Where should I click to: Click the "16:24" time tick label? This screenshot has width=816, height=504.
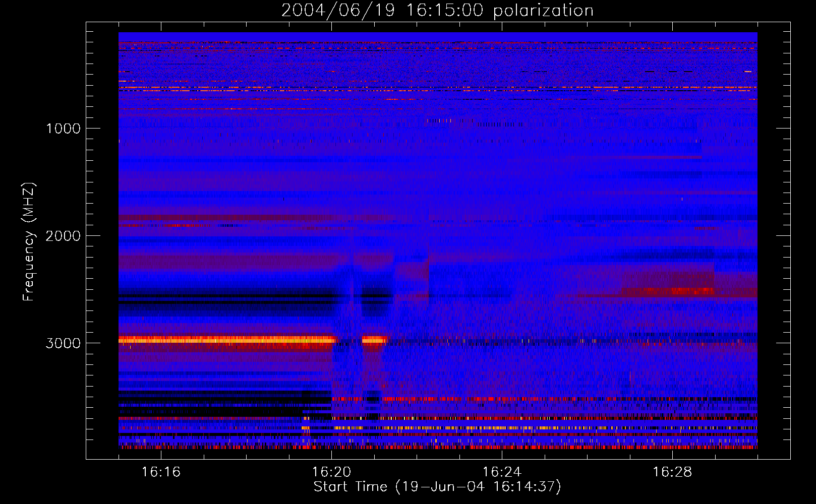pos(502,472)
